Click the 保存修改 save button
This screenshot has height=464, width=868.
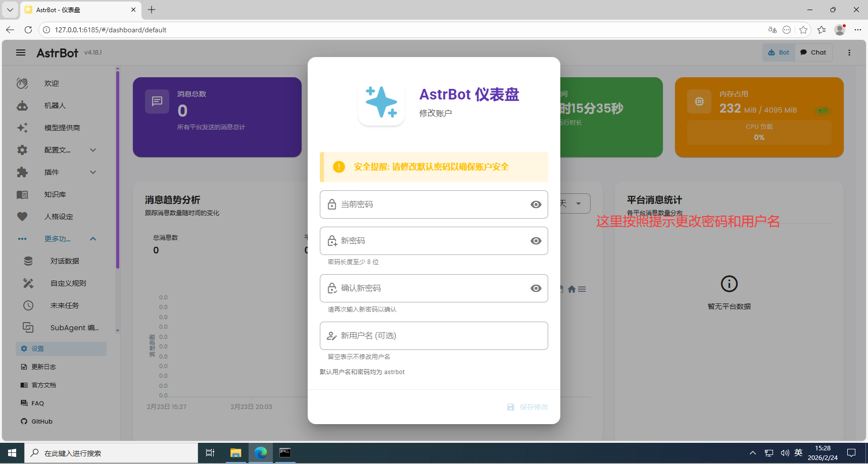click(x=527, y=407)
